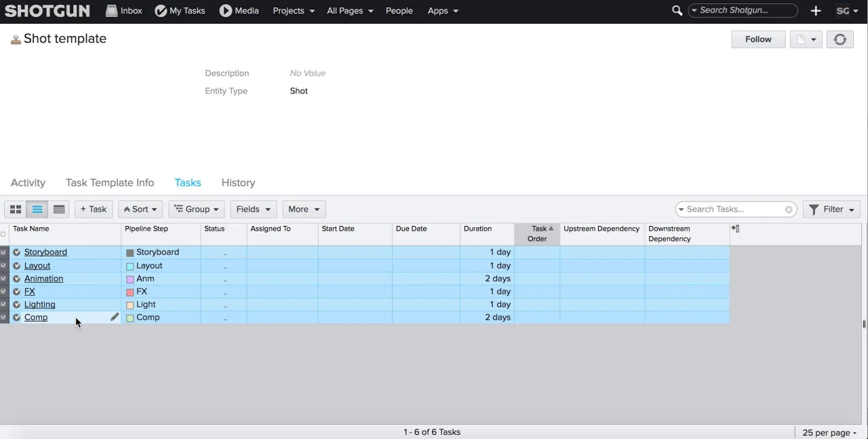Switch to the History tab
The height and width of the screenshot is (439, 868).
click(238, 183)
